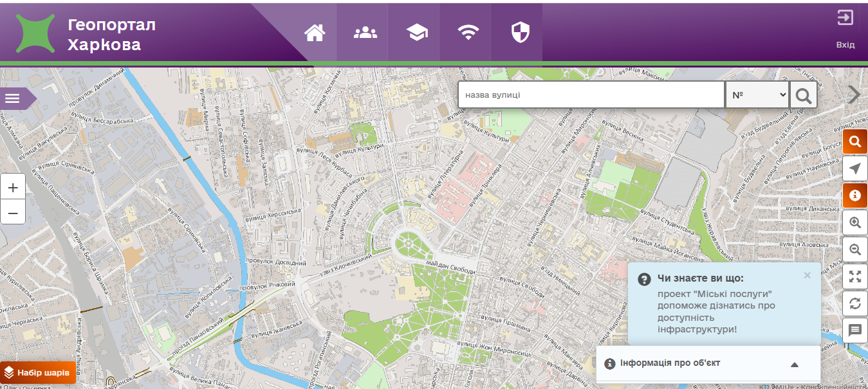Image resolution: width=868 pixels, height=389 pixels.
Task: Click the Вхід login link
Action: [x=845, y=45]
